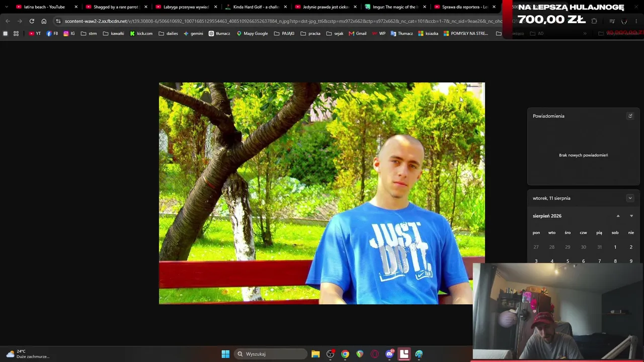
Task: Click the photo of man in blue shirt
Action: click(x=322, y=194)
